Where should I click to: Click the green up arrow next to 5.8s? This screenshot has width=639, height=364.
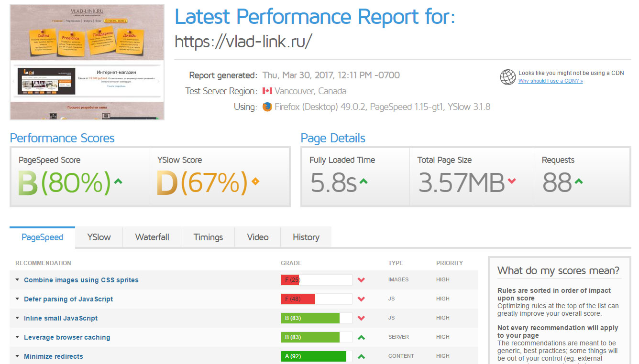[364, 181]
